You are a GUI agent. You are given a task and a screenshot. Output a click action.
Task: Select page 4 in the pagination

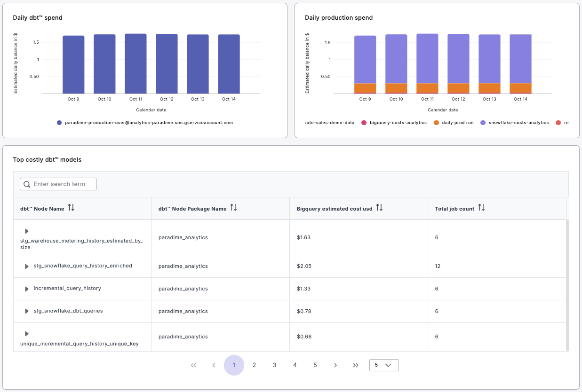point(295,365)
